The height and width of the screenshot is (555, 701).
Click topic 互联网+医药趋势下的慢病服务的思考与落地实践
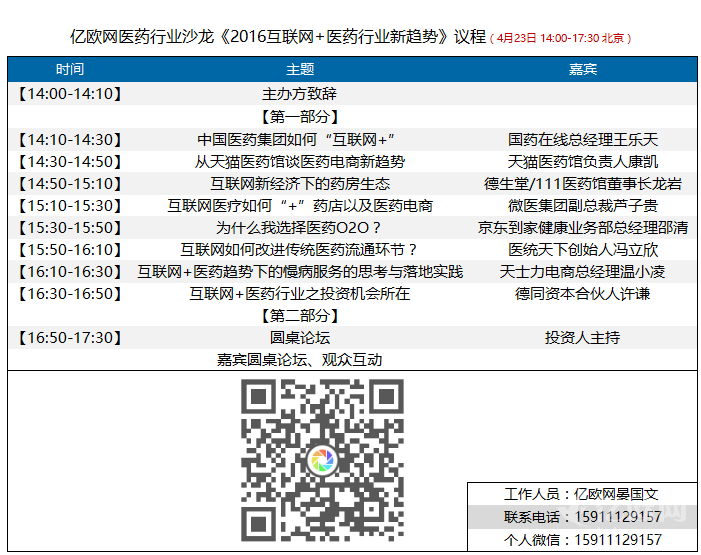300,271
